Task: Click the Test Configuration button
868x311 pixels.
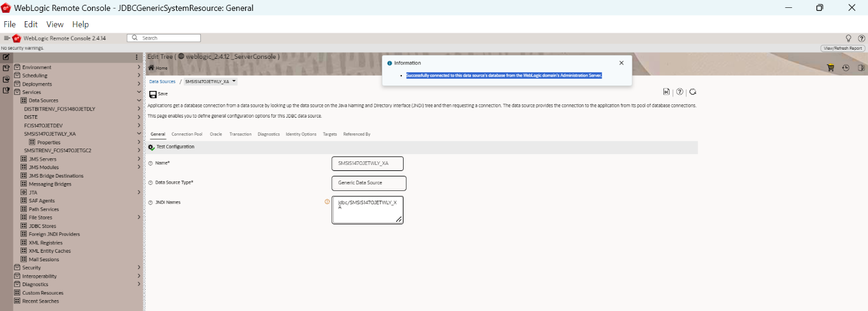Action: pos(171,147)
